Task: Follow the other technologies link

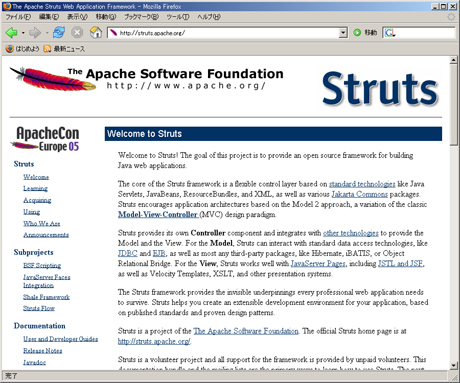Action: click(x=351, y=233)
